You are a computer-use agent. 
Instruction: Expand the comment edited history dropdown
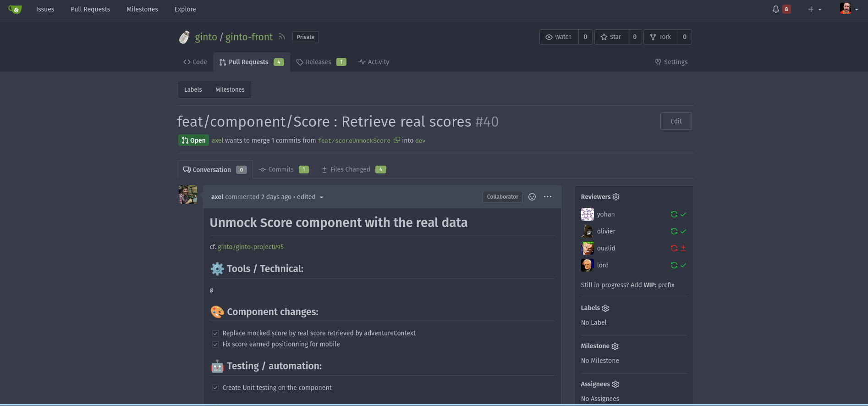tap(321, 197)
